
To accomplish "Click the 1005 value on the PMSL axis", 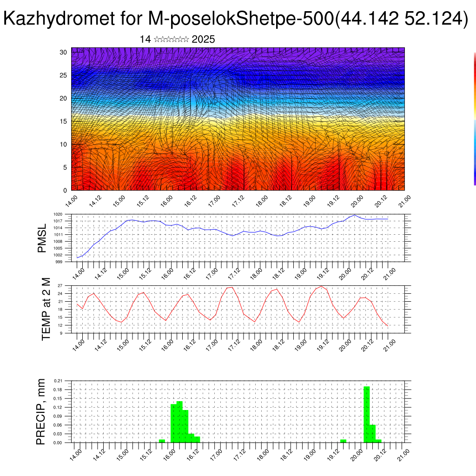I will pyautogui.click(x=58, y=248).
